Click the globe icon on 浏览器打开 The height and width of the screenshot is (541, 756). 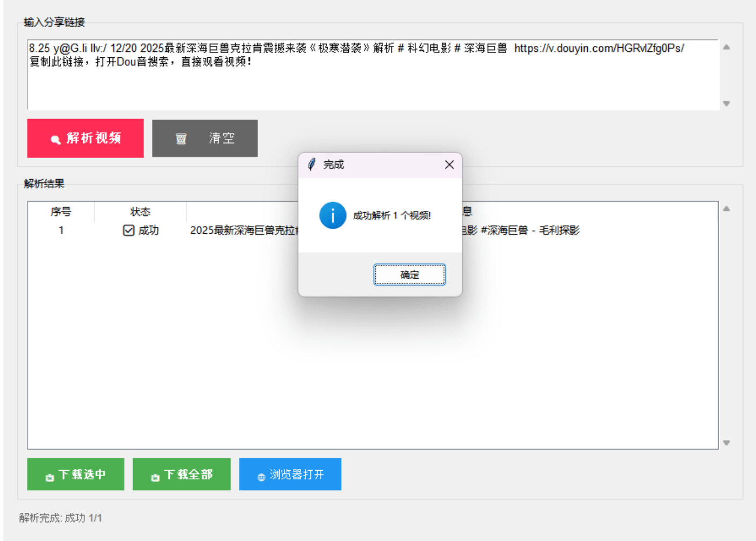261,477
